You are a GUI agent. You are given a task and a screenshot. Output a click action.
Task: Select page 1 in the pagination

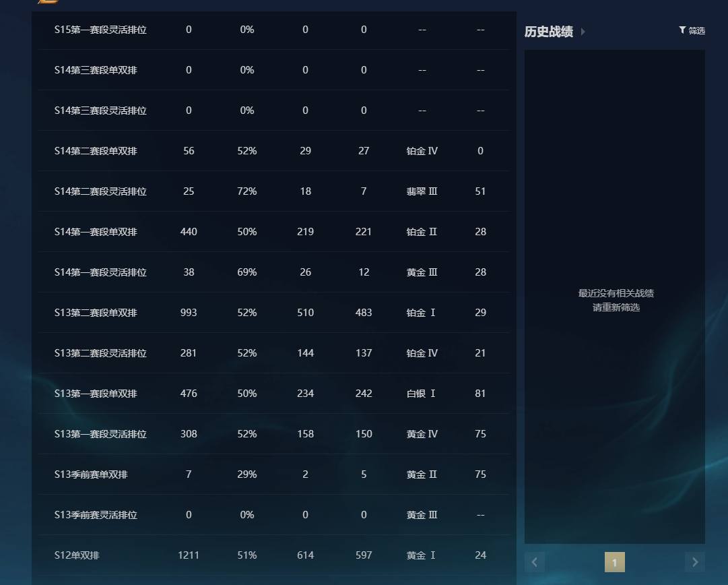point(614,561)
